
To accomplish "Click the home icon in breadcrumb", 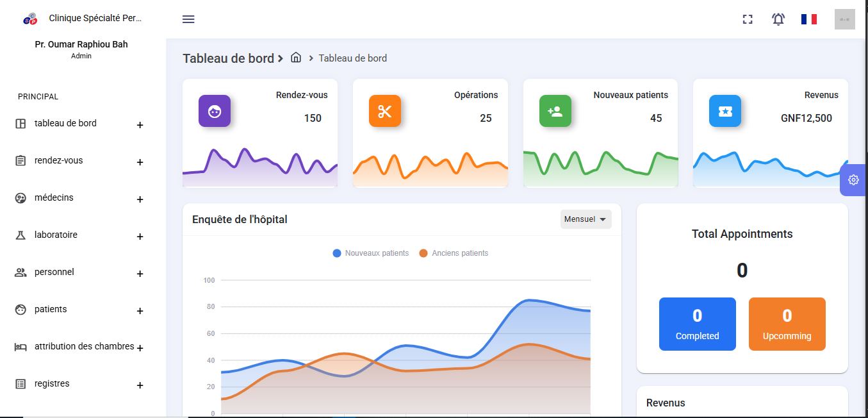I will tap(296, 58).
